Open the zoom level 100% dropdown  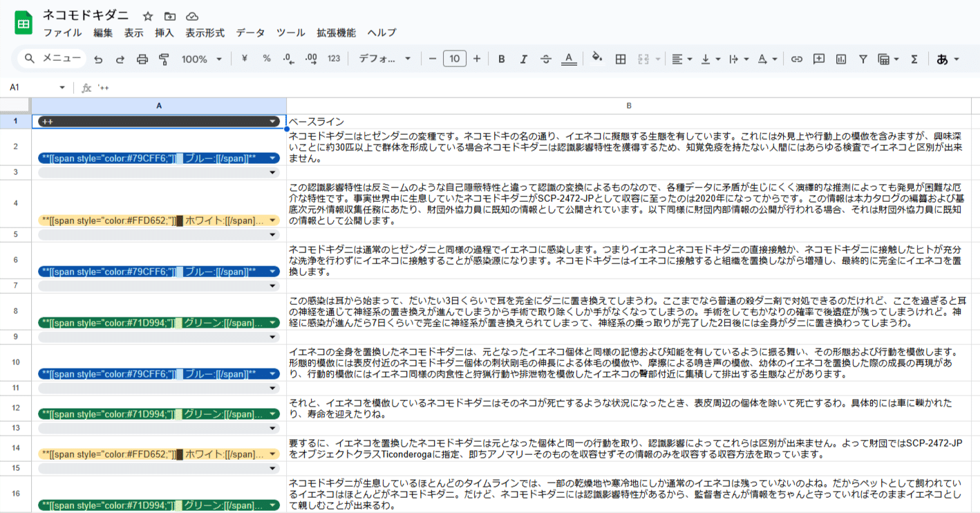[x=202, y=59]
